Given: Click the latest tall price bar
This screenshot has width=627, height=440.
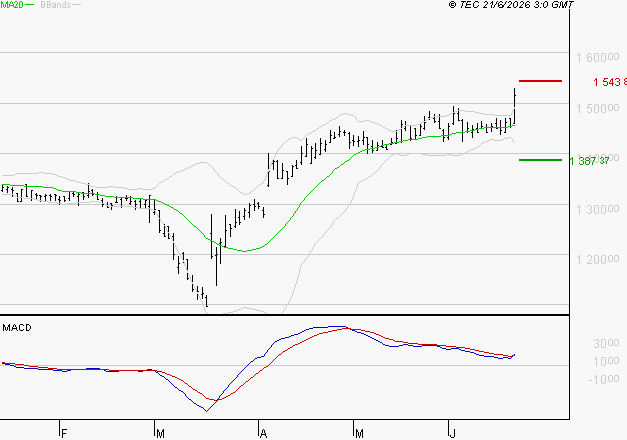Looking at the screenshot, I should click(515, 106).
